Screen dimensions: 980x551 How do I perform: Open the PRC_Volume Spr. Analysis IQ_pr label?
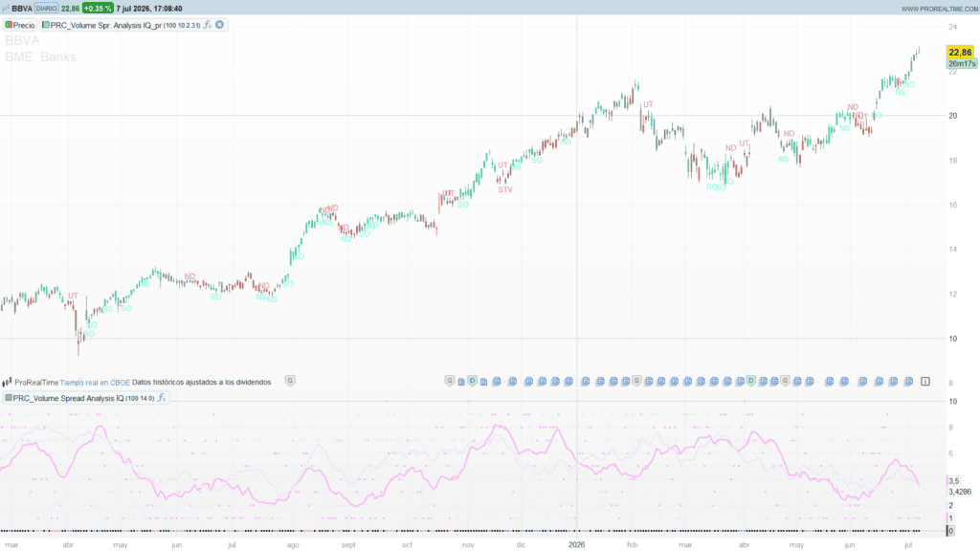(x=106, y=25)
